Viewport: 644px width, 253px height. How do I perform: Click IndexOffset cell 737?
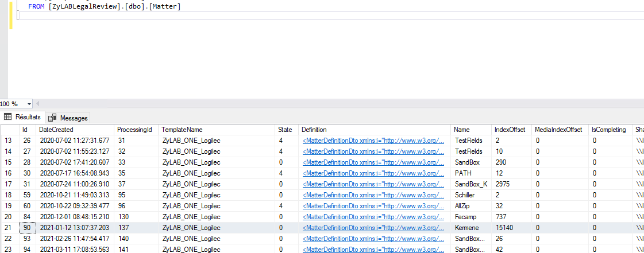[512, 217]
